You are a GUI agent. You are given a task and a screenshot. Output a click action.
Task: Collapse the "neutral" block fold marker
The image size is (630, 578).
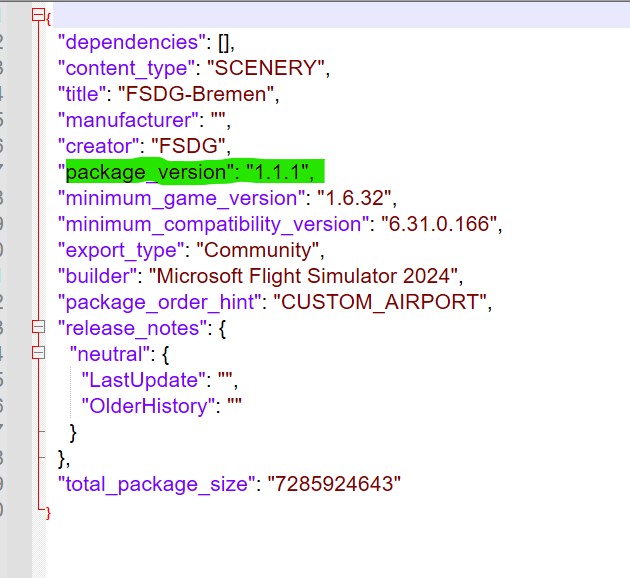tap(38, 353)
